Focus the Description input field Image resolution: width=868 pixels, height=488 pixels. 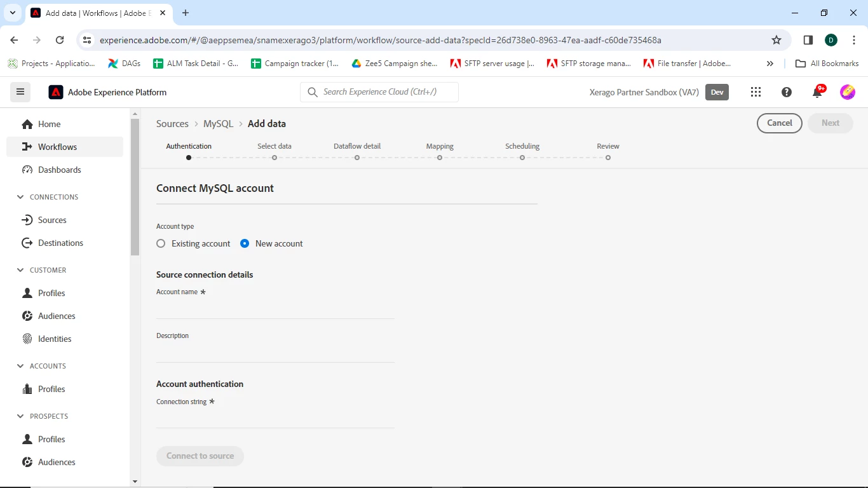pos(275,353)
